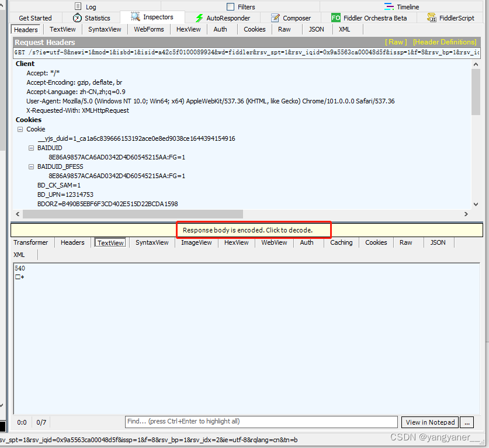Open the Fiddler Orchestra Beta tab
This screenshot has height=448, width=489.
[369, 18]
